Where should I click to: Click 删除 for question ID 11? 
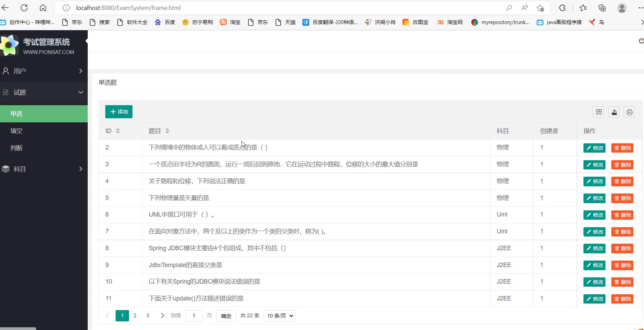(622, 299)
